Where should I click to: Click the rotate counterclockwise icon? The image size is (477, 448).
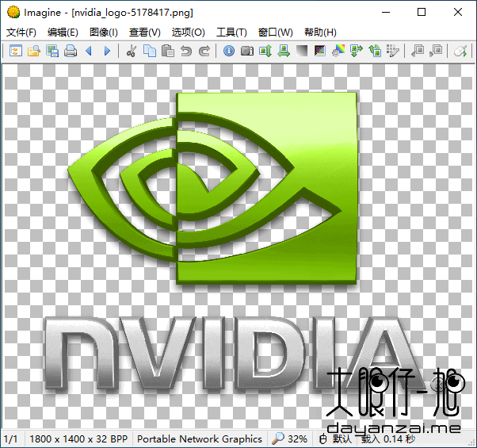coord(375,51)
